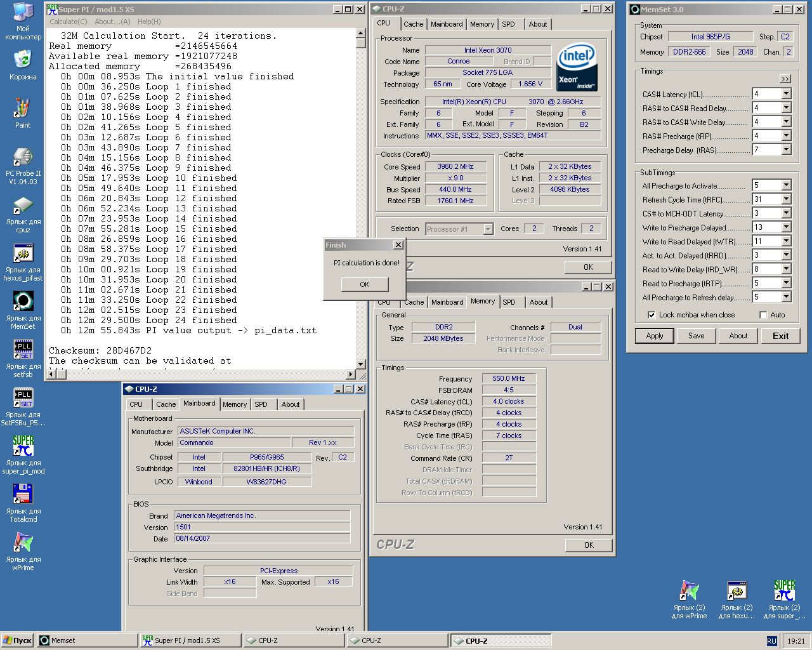Click Super PI vertical scrollbar up arrow
The height and width of the screenshot is (650, 812).
[361, 33]
